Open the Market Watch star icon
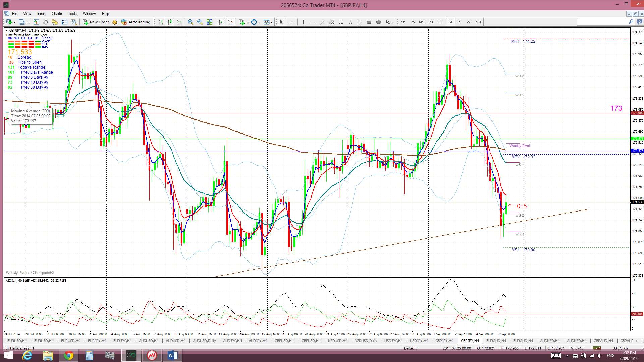The image size is (644, 362). click(55, 22)
